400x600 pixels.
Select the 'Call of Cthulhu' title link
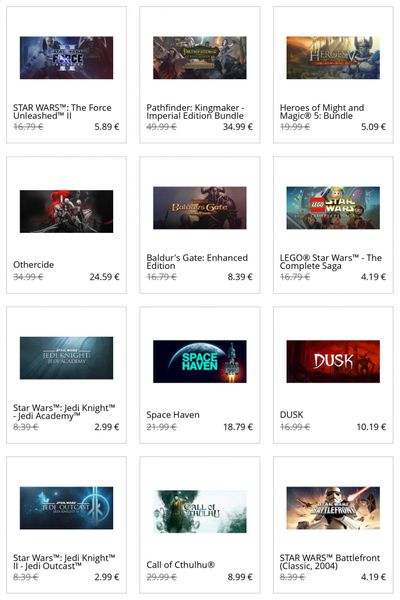pos(181,565)
